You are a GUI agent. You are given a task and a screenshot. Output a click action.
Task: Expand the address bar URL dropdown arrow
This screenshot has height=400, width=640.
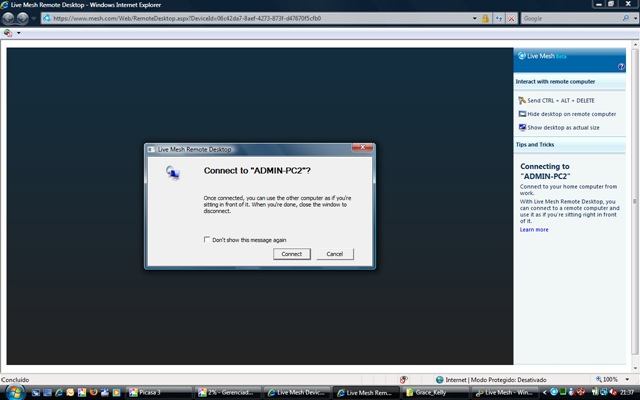point(474,18)
